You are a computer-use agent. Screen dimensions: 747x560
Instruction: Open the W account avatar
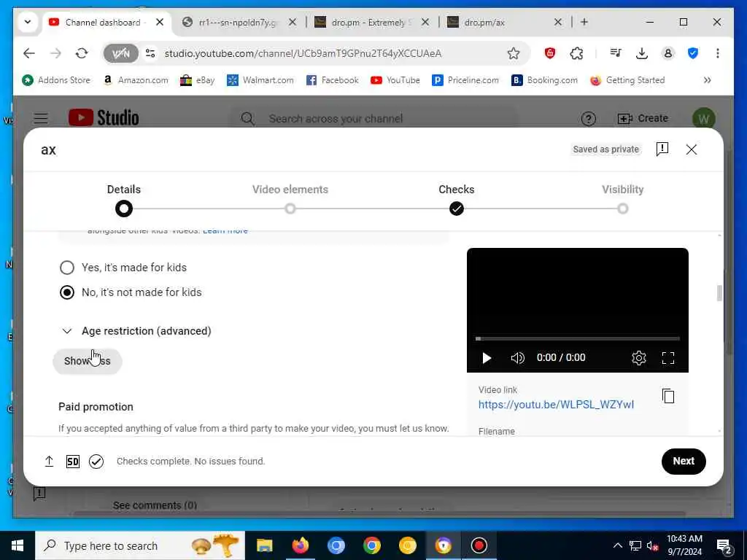tap(703, 119)
